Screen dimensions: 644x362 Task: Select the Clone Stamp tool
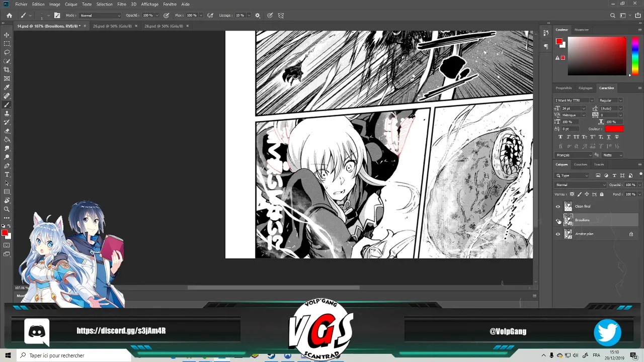pos(7,114)
